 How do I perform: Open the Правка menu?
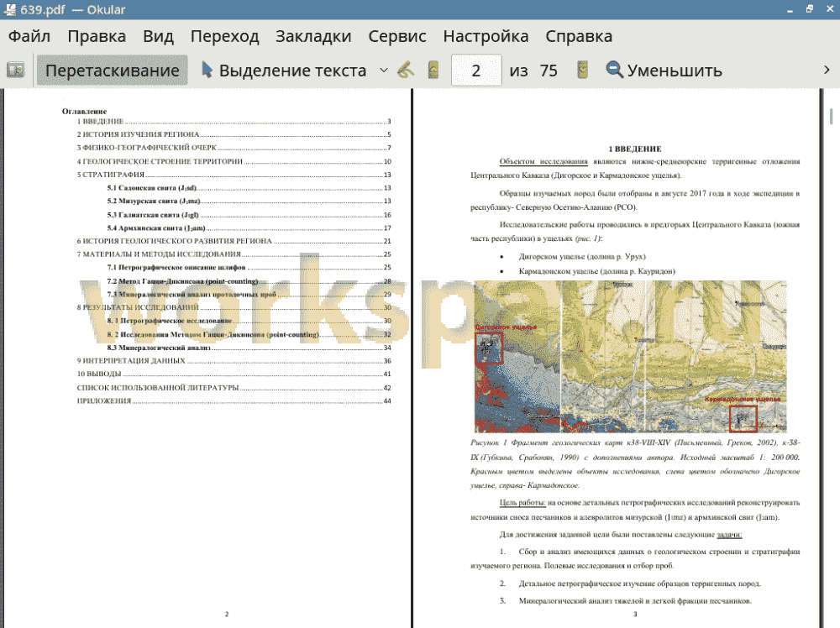point(97,36)
